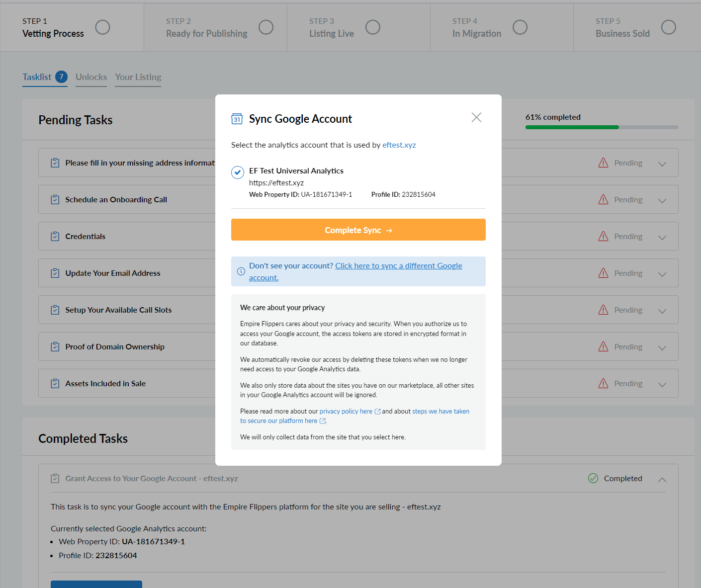The image size is (701, 588).
Task: Click clipboard icon for Assets Included in Sale
Action: point(55,383)
